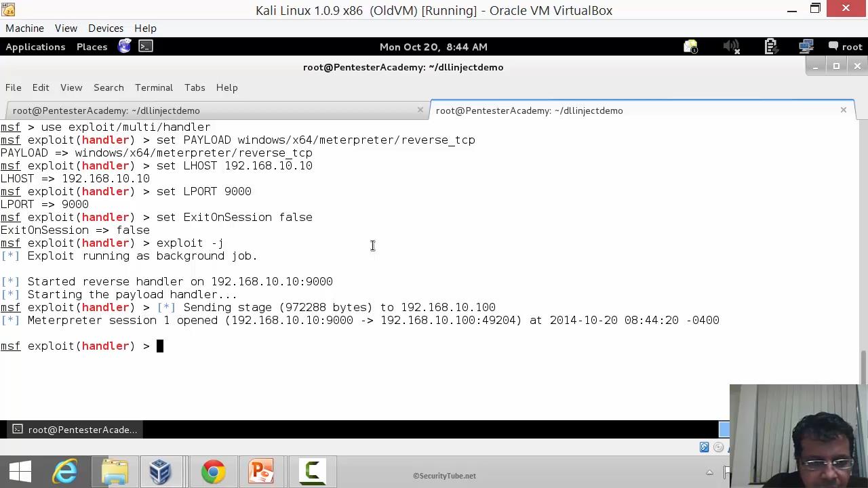Select the VirtualBox icon in the taskbar
868x488 pixels.
(x=160, y=472)
